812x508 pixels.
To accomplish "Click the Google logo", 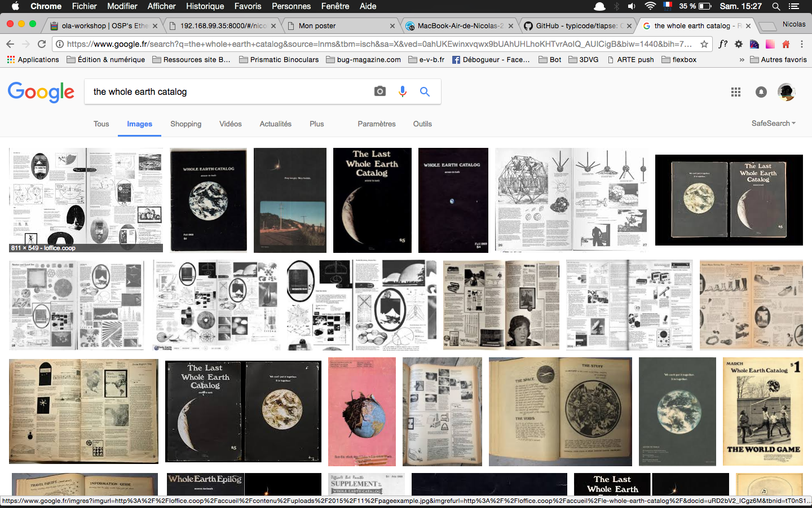I will coord(41,92).
